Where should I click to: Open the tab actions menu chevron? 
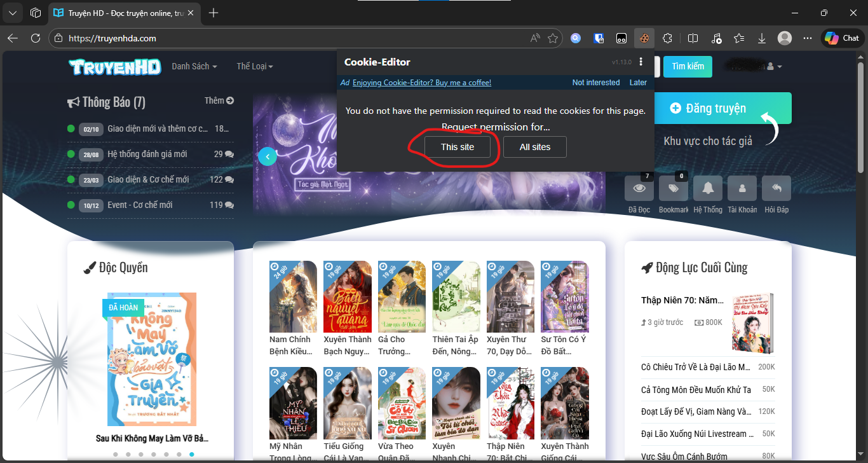(x=13, y=13)
